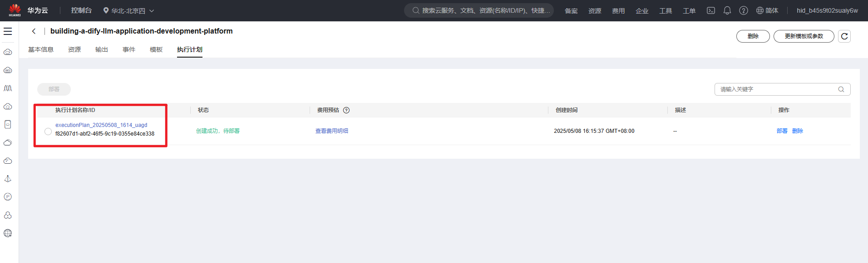Refresh the stack page

point(844,36)
